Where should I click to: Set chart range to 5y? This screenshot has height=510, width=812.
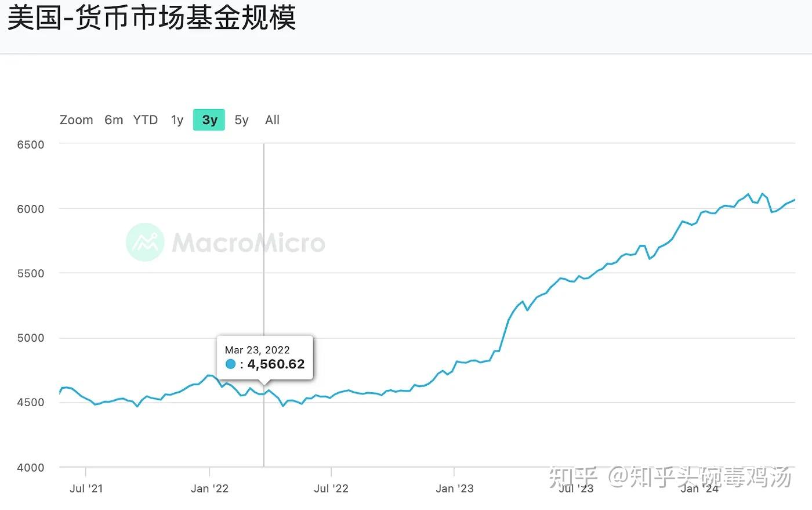click(241, 120)
